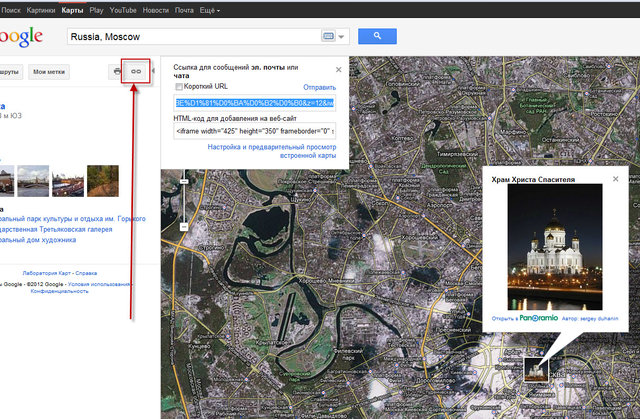Switch to Новости in the top bar
Viewport: 640px width, 419px height.
click(x=158, y=8)
